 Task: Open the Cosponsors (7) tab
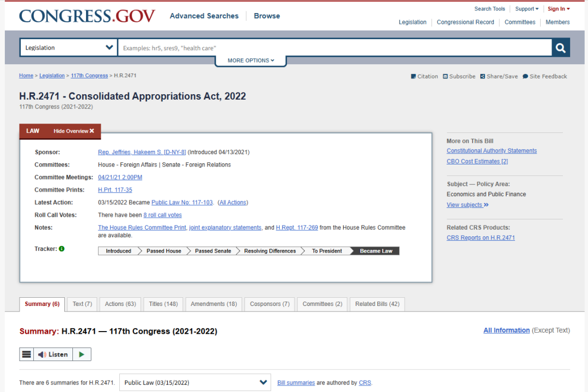click(x=269, y=304)
